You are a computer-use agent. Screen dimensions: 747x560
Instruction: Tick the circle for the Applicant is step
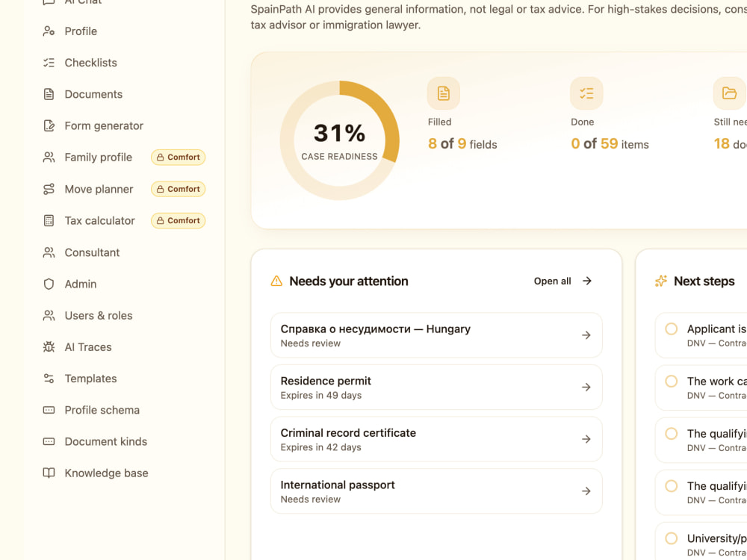[x=672, y=329]
